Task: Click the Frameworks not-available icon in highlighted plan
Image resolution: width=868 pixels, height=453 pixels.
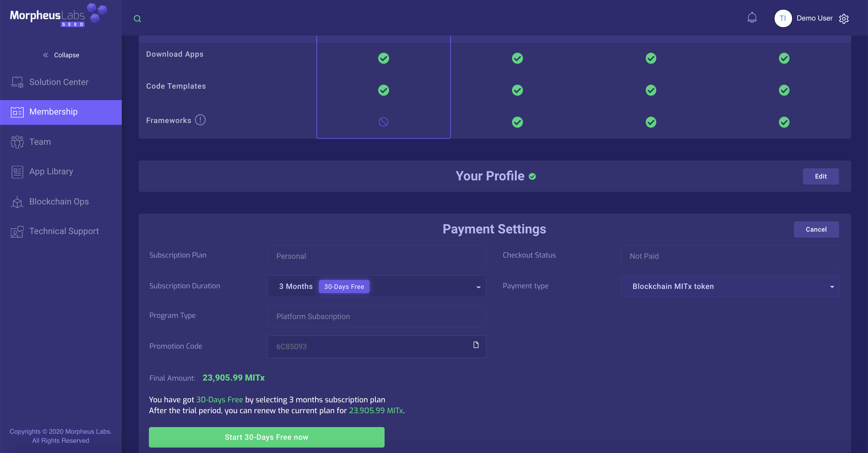Action: pyautogui.click(x=383, y=122)
